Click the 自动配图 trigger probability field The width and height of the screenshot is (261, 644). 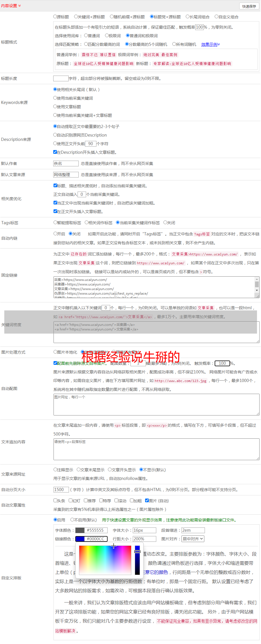pos(222,363)
